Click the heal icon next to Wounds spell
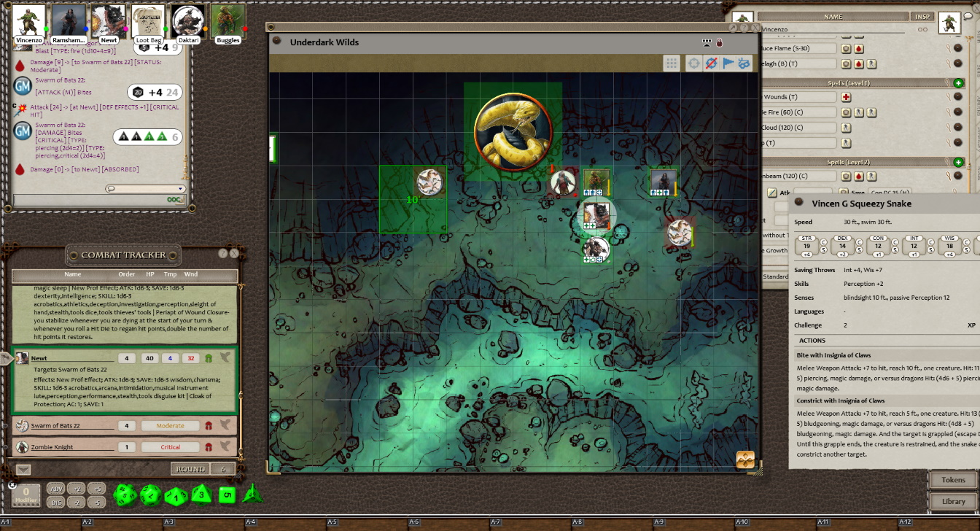The image size is (980, 531). click(846, 97)
